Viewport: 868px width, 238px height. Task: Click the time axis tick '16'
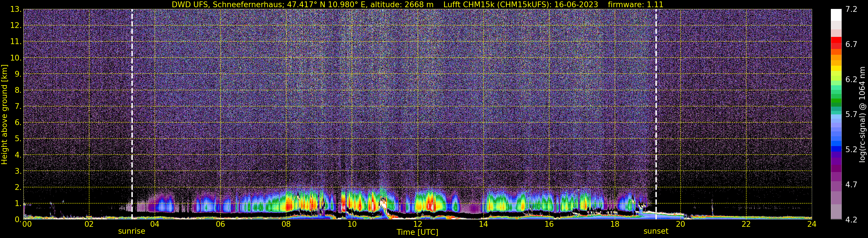click(x=549, y=224)
